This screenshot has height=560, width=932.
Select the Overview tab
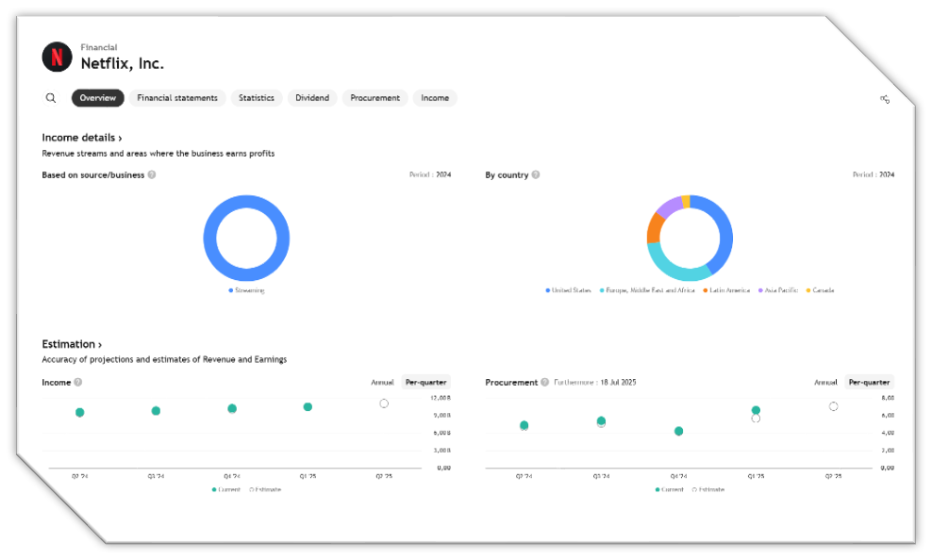click(98, 98)
